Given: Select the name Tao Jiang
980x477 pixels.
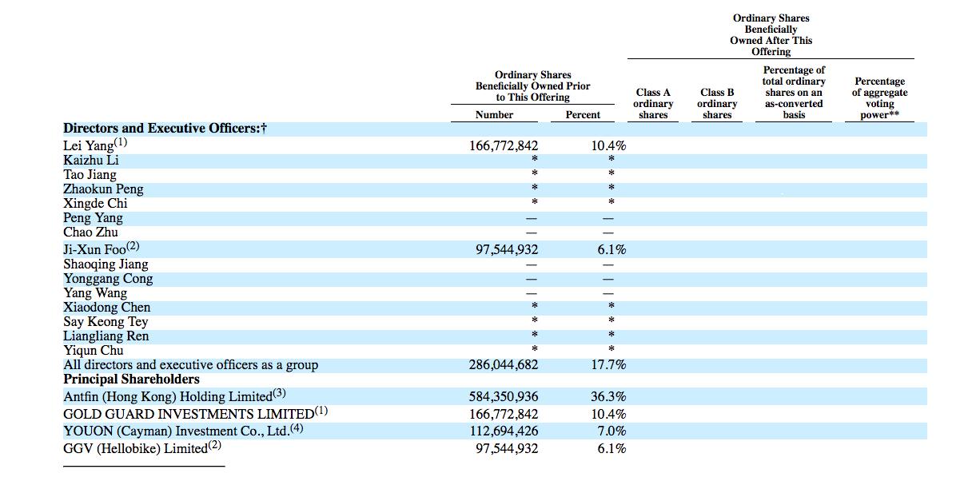Looking at the screenshot, I should (x=90, y=174).
